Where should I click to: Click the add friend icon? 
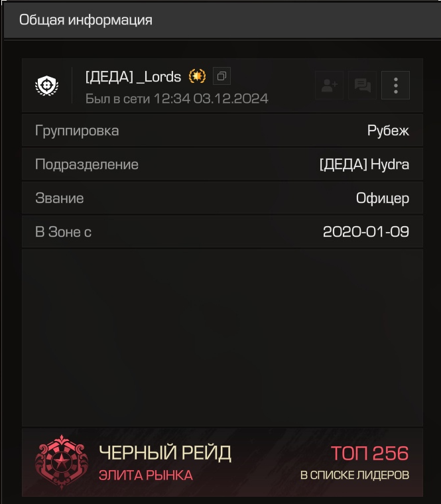click(x=329, y=85)
